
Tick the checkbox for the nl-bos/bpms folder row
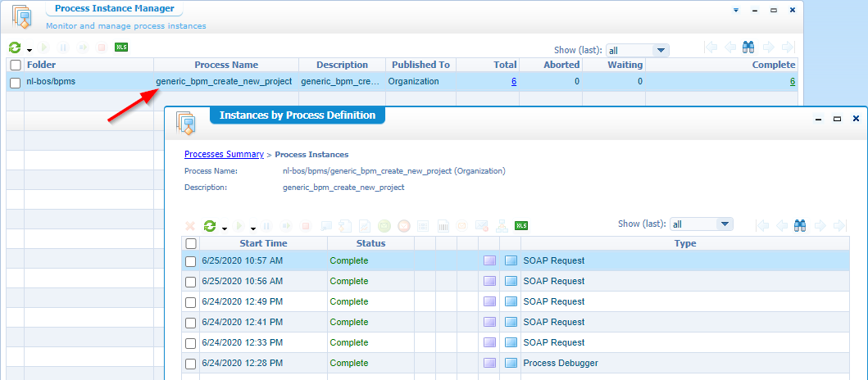(16, 82)
